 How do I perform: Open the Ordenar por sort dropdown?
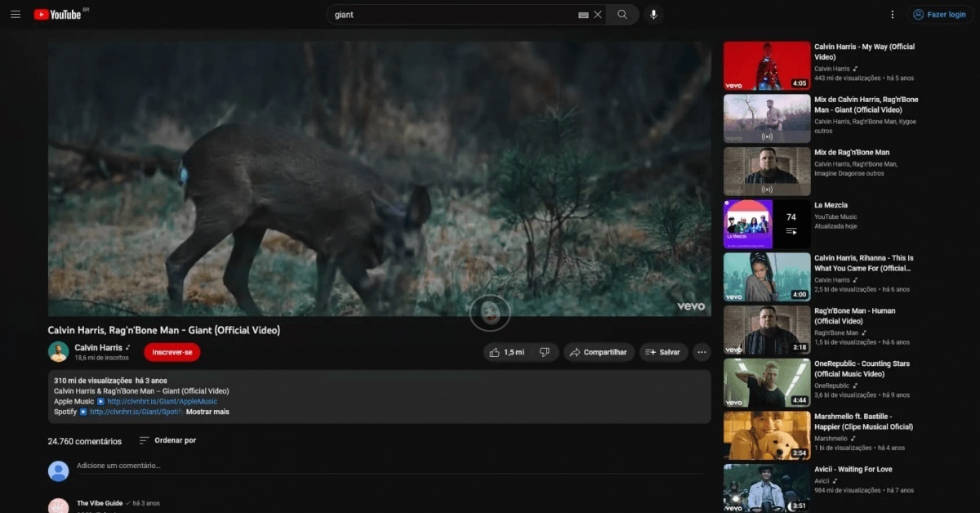[x=168, y=440]
